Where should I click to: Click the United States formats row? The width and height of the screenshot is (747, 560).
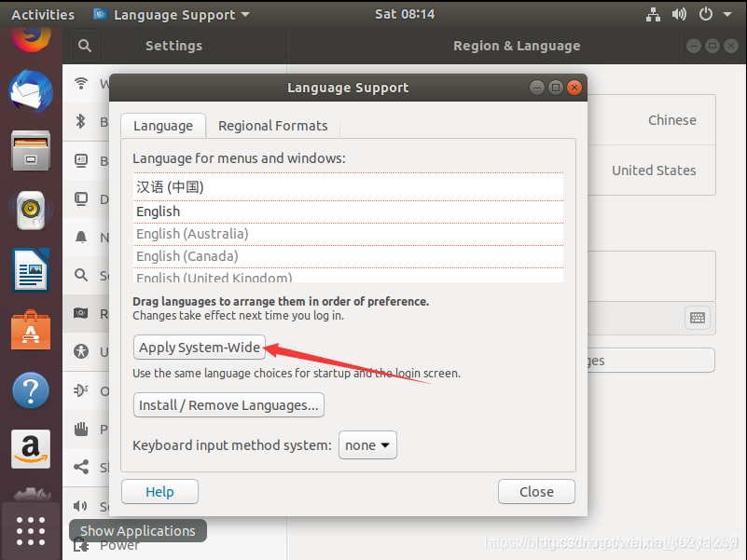(x=652, y=171)
